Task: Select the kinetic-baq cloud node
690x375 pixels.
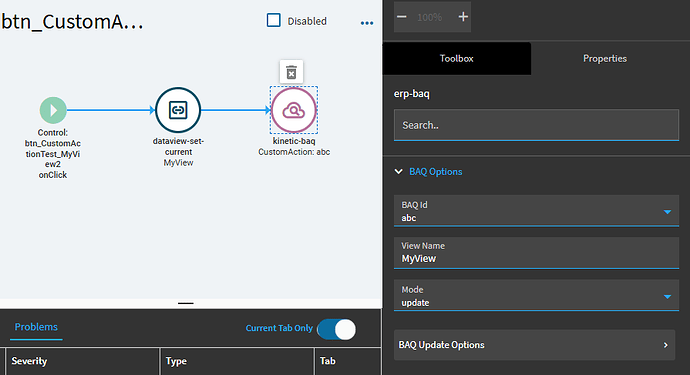Action: point(294,110)
